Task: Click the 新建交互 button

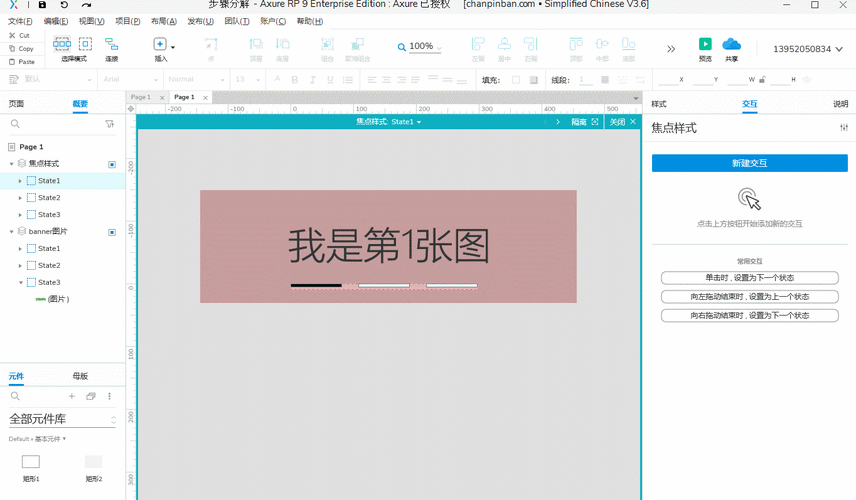Action: click(750, 163)
